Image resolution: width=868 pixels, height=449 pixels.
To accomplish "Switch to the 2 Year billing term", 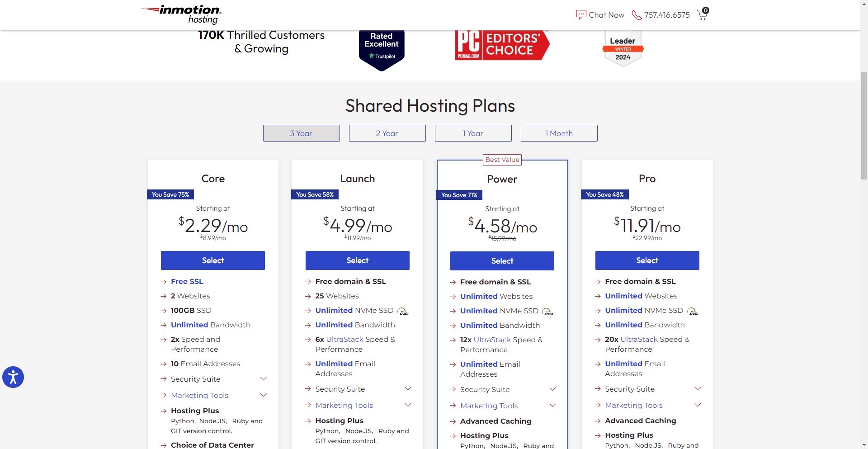I will coord(387,133).
